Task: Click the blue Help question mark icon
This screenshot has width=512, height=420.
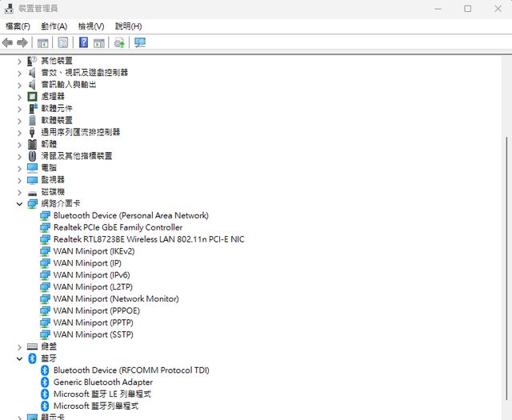Action: click(83, 42)
